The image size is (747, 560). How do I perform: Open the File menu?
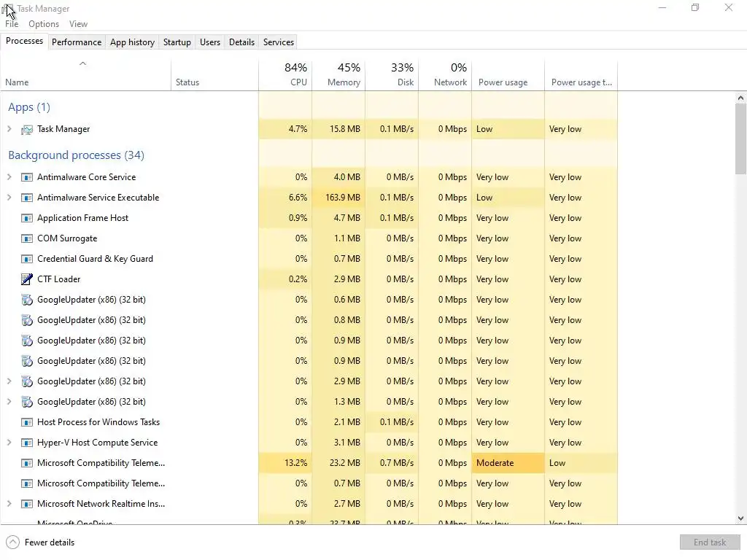12,24
